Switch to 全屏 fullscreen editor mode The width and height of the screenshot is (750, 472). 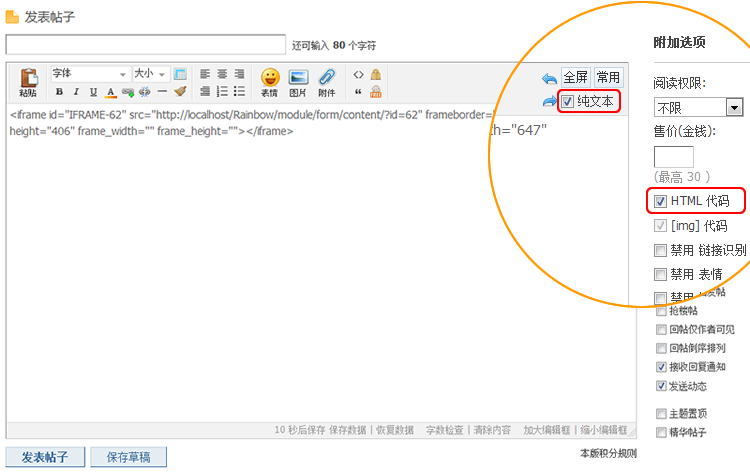(575, 77)
